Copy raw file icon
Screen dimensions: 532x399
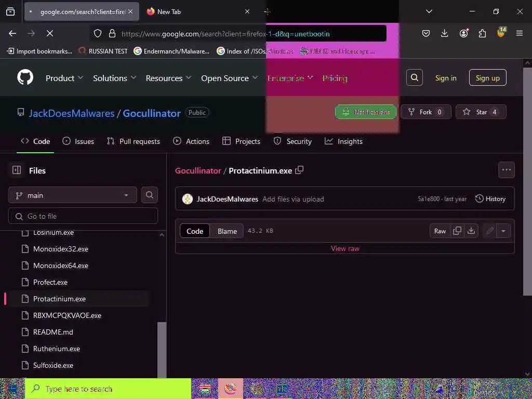pos(457,231)
